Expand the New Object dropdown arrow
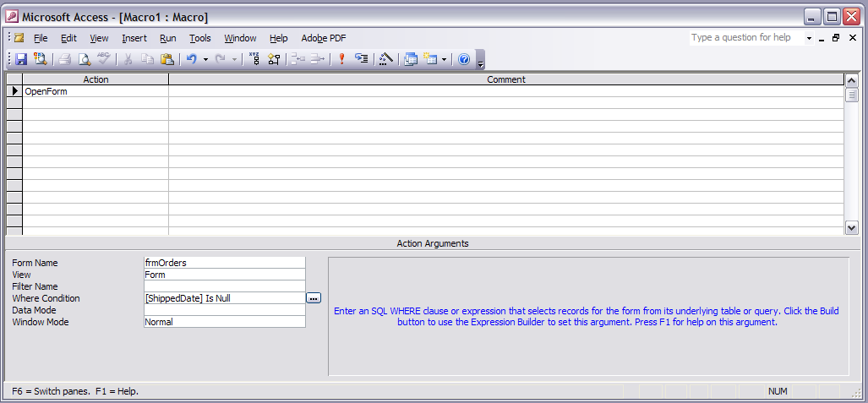The height and width of the screenshot is (403, 868). [x=444, y=59]
